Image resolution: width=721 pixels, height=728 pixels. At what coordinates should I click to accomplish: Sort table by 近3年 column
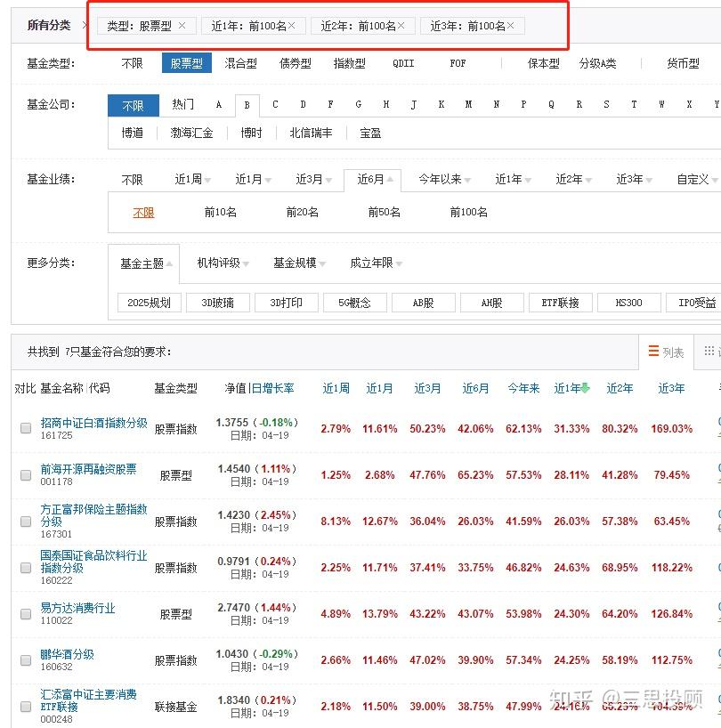coord(671,388)
